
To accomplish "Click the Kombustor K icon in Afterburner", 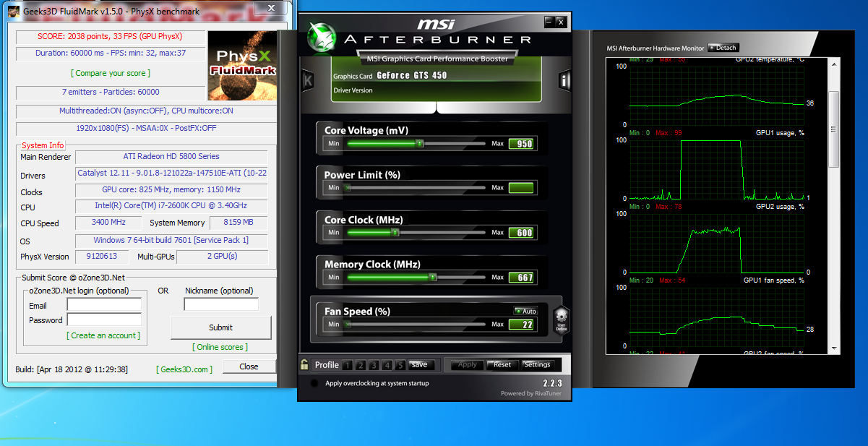I will pos(307,80).
